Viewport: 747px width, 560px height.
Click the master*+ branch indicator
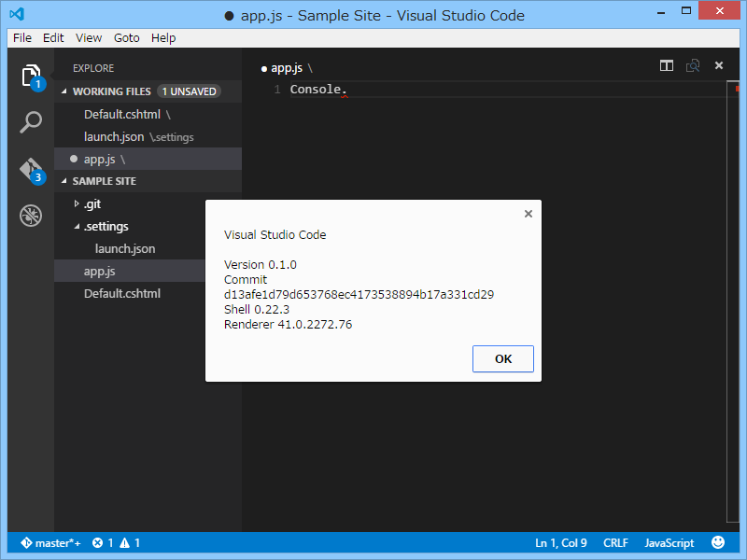pos(49,542)
